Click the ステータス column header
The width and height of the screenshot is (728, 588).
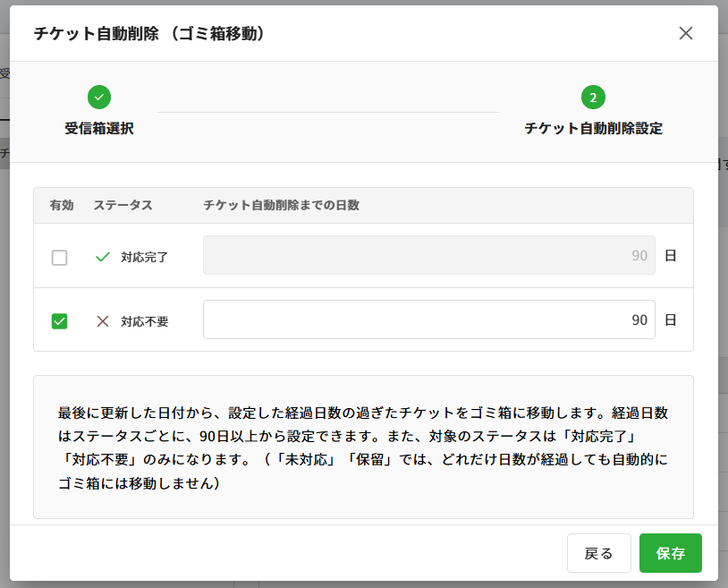click(x=123, y=205)
